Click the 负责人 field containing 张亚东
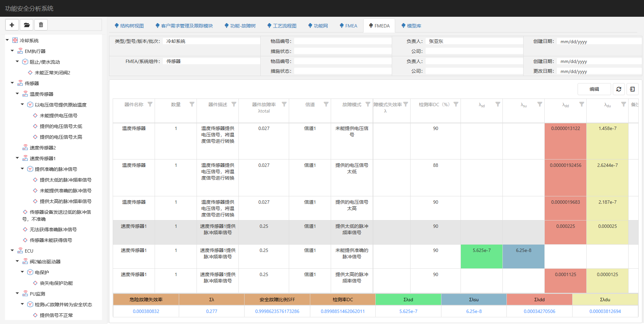 click(x=474, y=41)
